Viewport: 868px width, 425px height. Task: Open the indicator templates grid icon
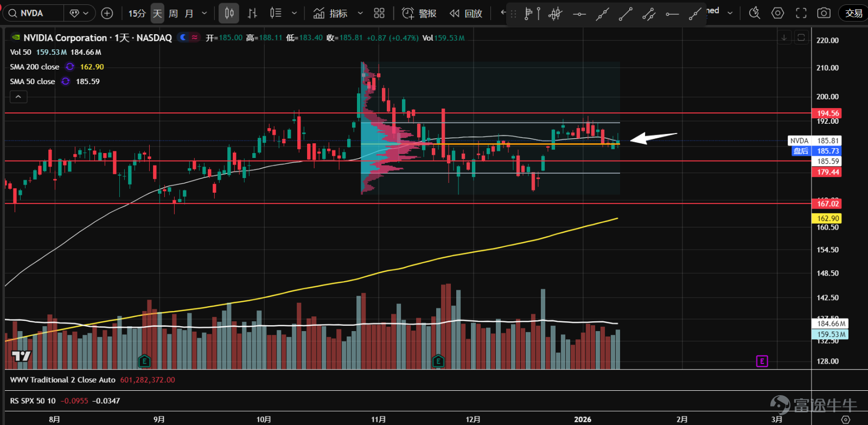(x=379, y=13)
